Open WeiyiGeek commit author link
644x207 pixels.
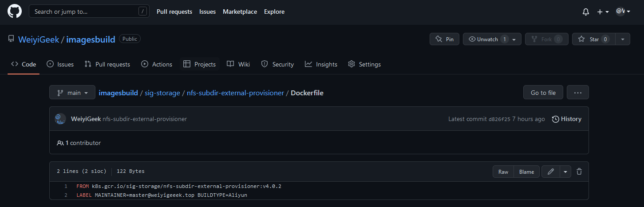[x=86, y=119]
